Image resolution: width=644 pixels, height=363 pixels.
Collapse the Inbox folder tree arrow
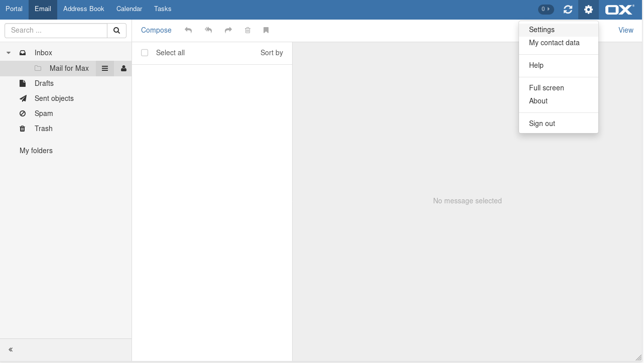(9, 53)
